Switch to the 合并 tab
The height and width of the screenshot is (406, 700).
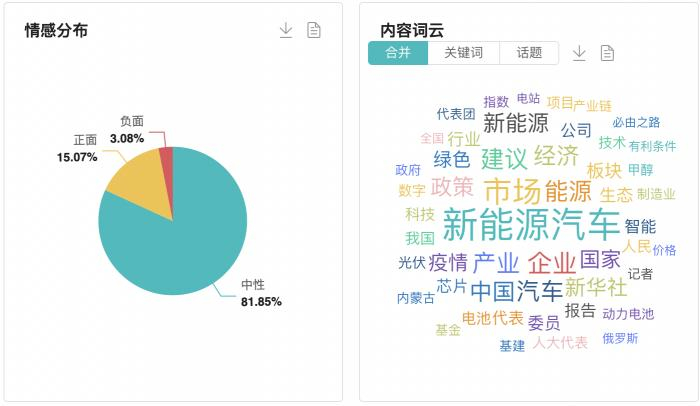point(398,53)
